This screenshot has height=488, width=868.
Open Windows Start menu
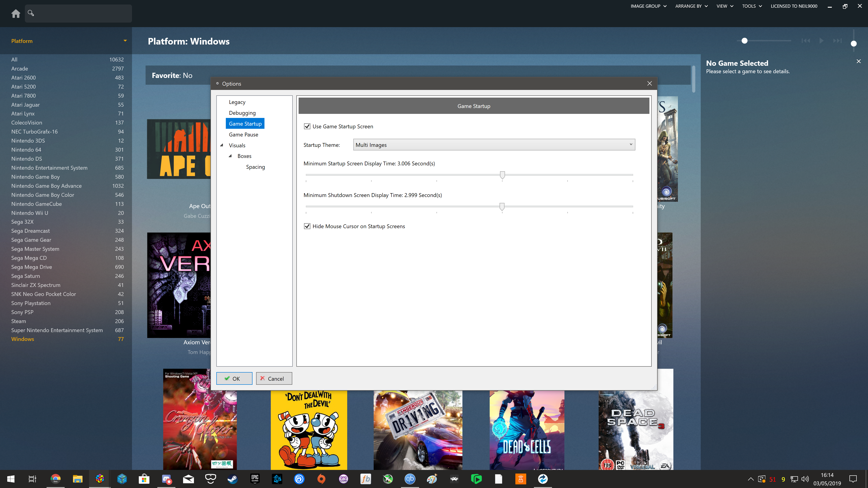click(11, 479)
